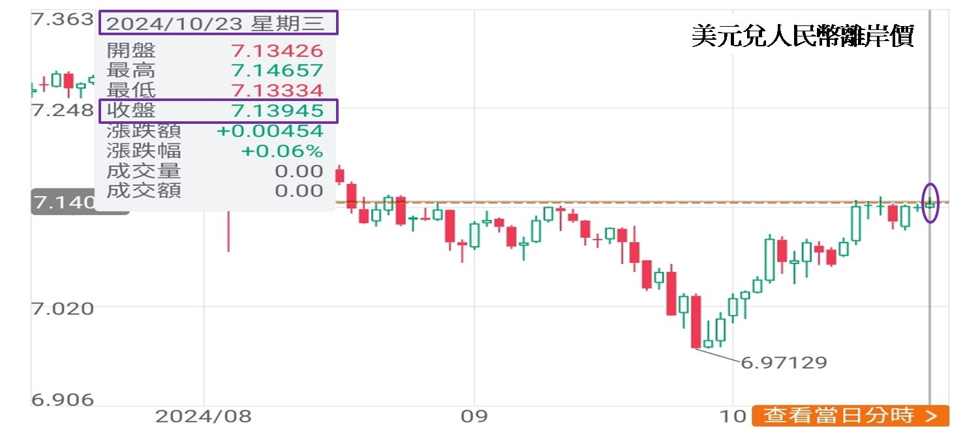The width and height of the screenshot is (980, 429).
Task: Click the 7.020 y-axis label
Action: 63,307
